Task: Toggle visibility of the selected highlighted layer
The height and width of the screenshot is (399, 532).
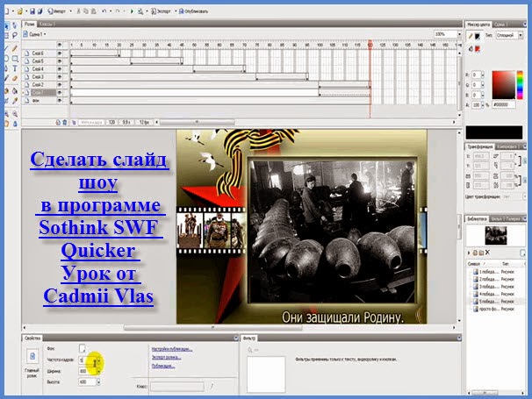Action: tap(60, 93)
